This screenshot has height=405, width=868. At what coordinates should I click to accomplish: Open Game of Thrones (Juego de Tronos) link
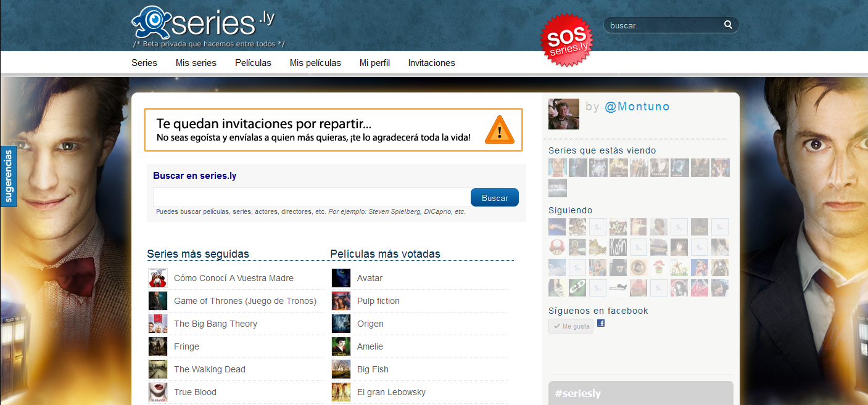pos(246,301)
